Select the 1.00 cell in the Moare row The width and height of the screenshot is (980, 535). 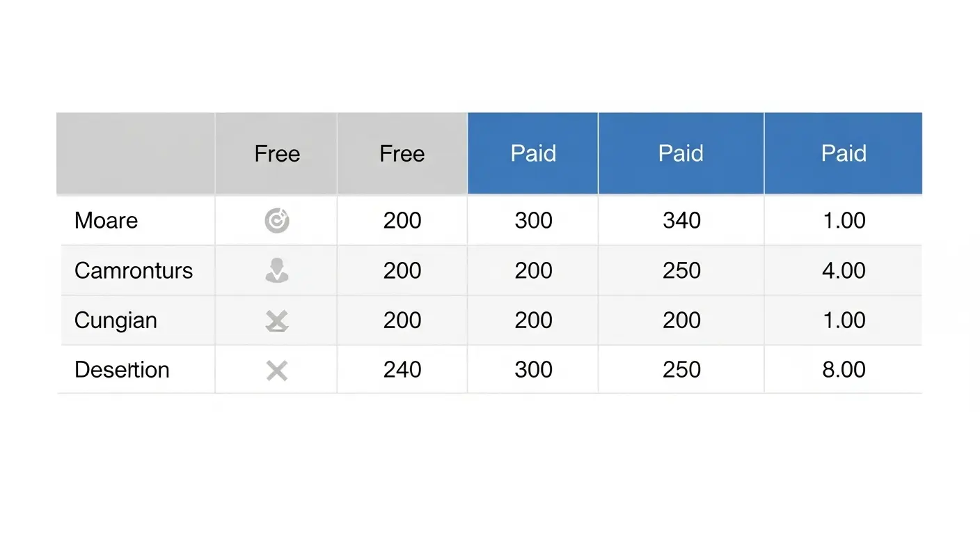(844, 221)
